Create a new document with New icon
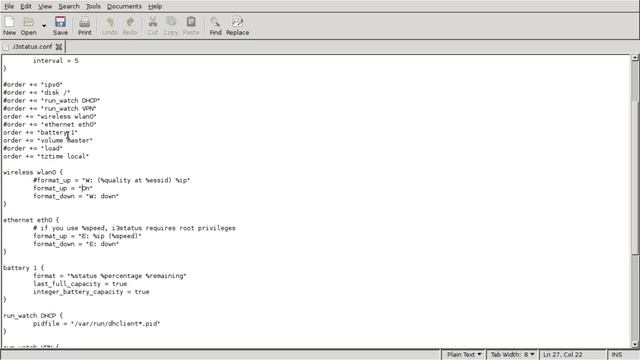 click(9, 26)
